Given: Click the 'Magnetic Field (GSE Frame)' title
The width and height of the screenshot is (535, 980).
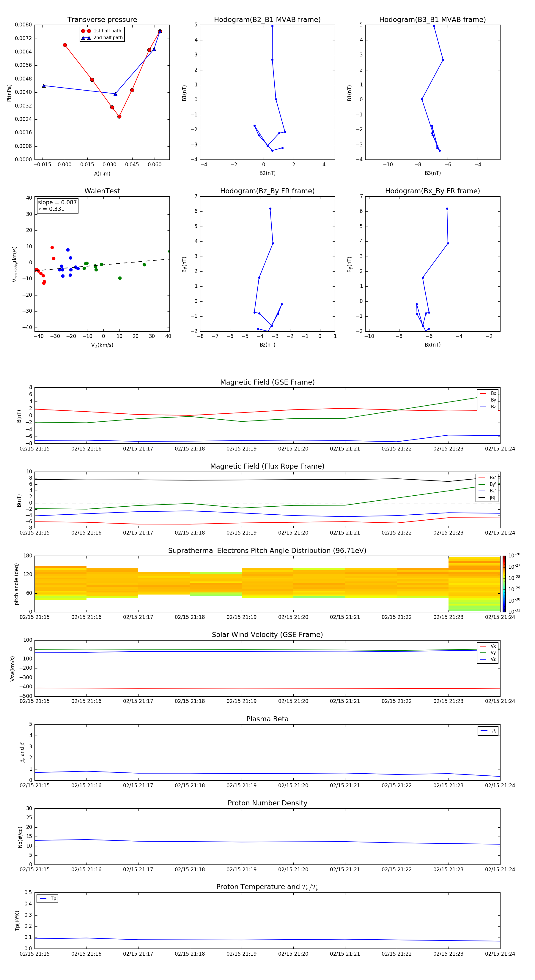Looking at the screenshot, I should click(267, 382).
